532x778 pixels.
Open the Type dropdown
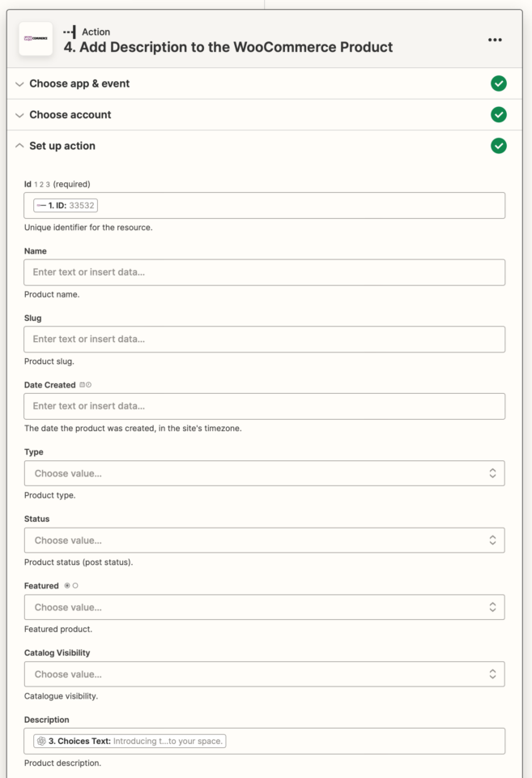click(266, 472)
